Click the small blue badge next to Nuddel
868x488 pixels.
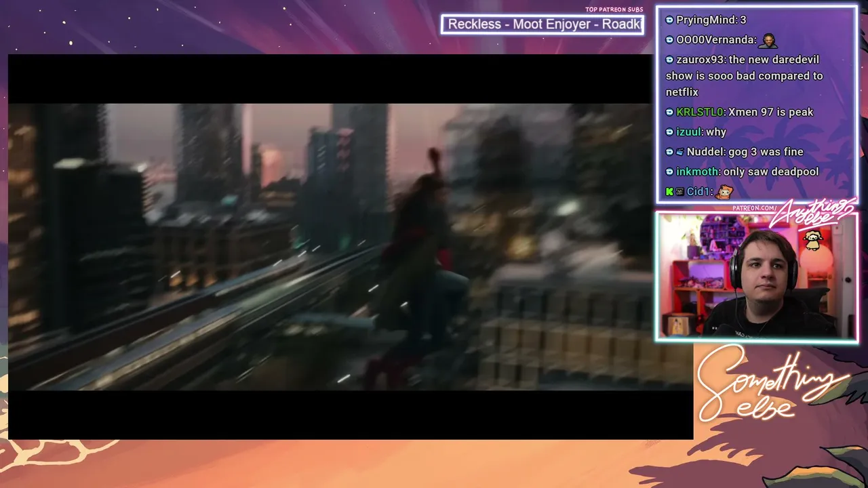pos(679,152)
